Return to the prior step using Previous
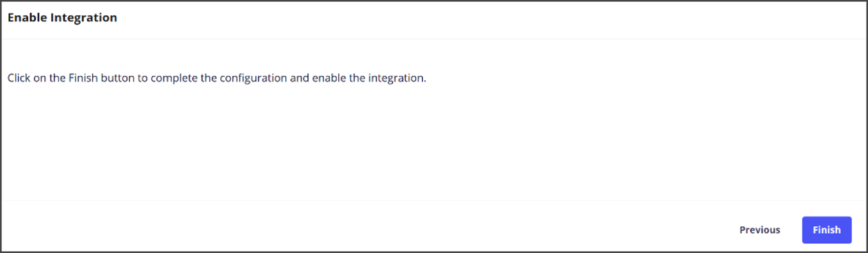Screen dimensions: 868x253 [x=760, y=230]
